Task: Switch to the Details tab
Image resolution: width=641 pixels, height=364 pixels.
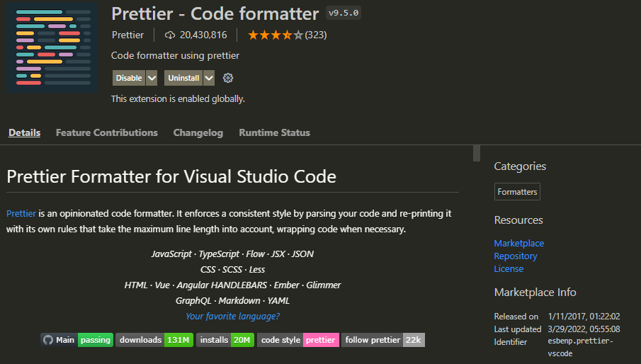Action: [x=25, y=132]
